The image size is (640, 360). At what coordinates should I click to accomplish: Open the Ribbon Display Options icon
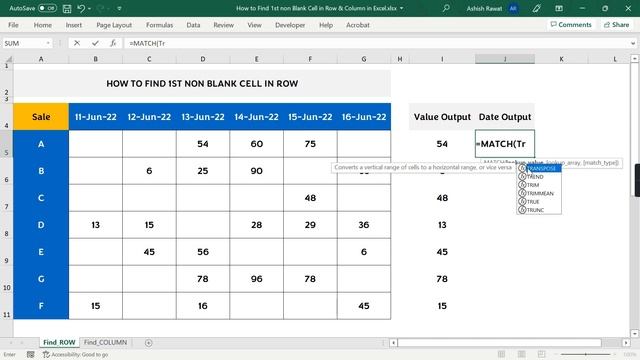point(559,8)
